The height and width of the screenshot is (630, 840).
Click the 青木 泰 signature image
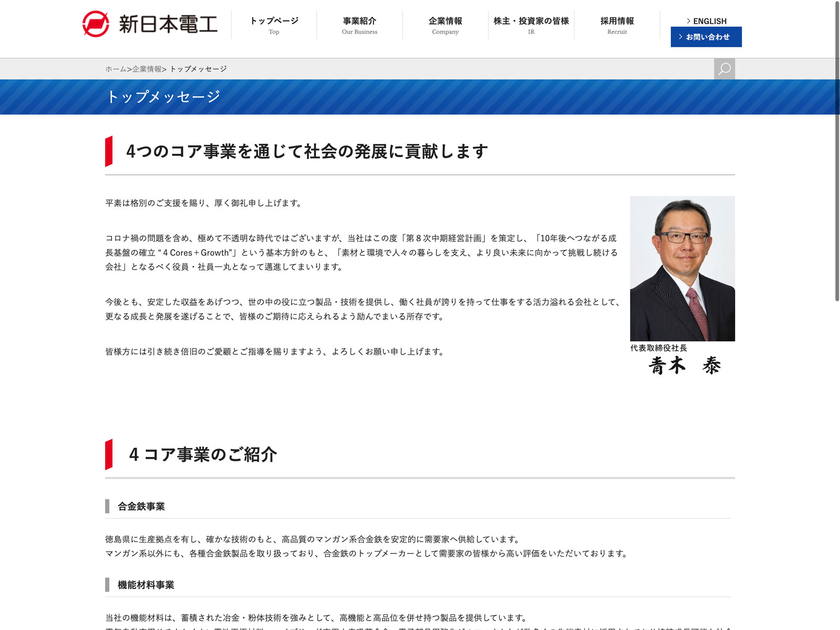tap(684, 365)
